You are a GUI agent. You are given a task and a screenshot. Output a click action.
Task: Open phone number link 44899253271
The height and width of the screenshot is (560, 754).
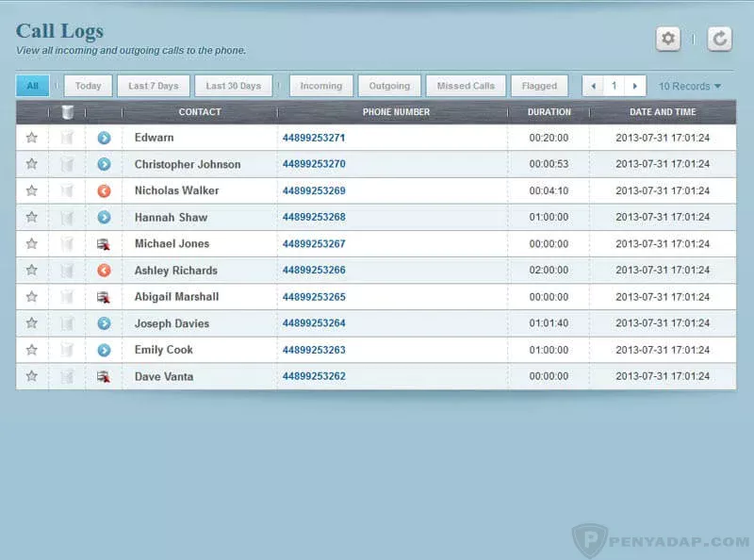(316, 137)
